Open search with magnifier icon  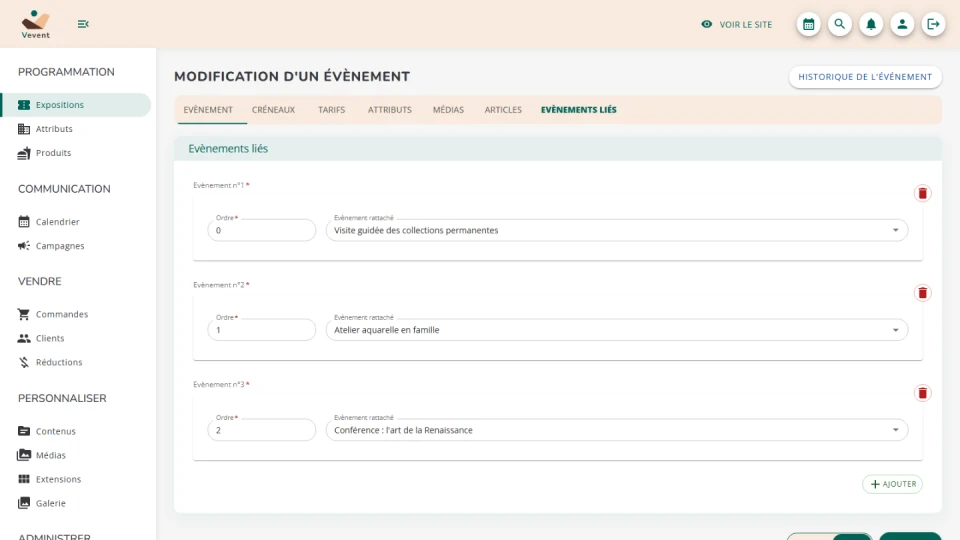point(840,24)
